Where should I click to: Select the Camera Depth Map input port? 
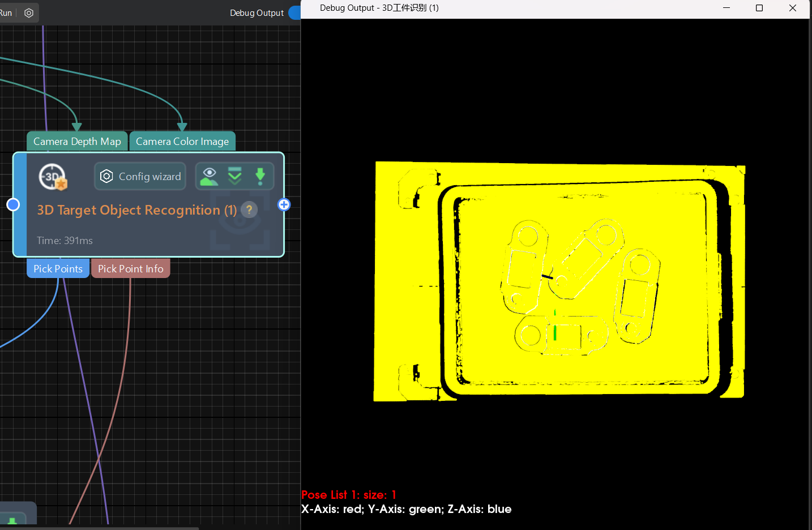[76, 141]
